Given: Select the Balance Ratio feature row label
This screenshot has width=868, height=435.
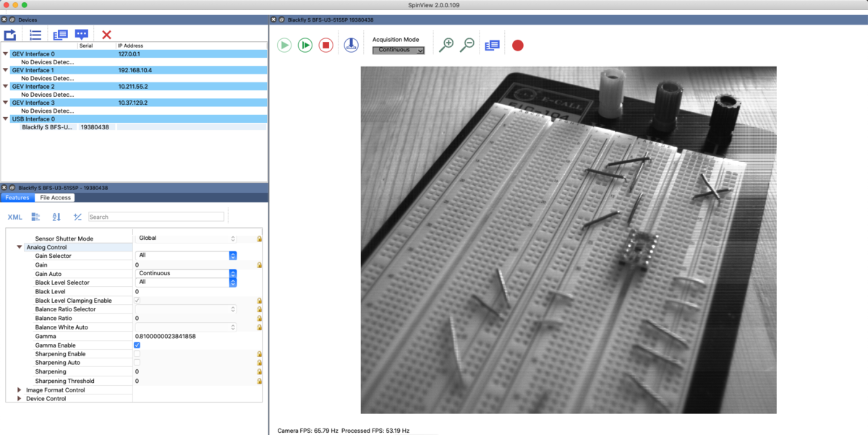Looking at the screenshot, I should point(53,318).
